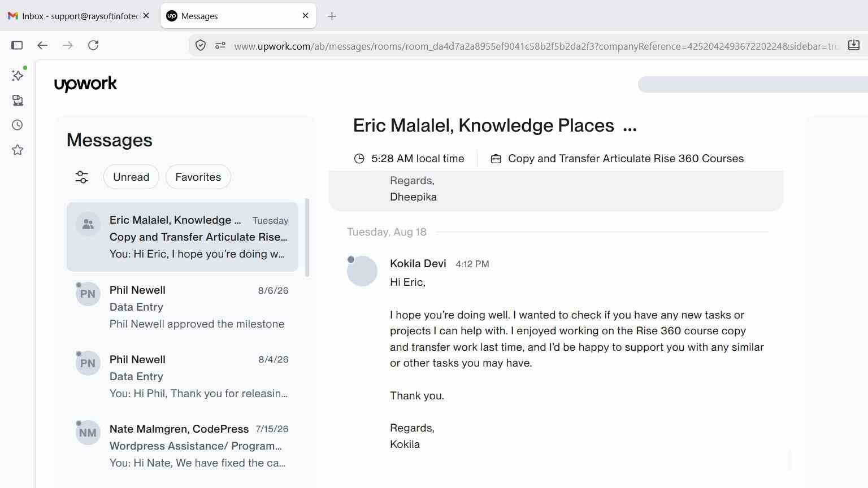Toggle the Unread filter
Image resolution: width=868 pixels, height=488 pixels.
(x=131, y=177)
